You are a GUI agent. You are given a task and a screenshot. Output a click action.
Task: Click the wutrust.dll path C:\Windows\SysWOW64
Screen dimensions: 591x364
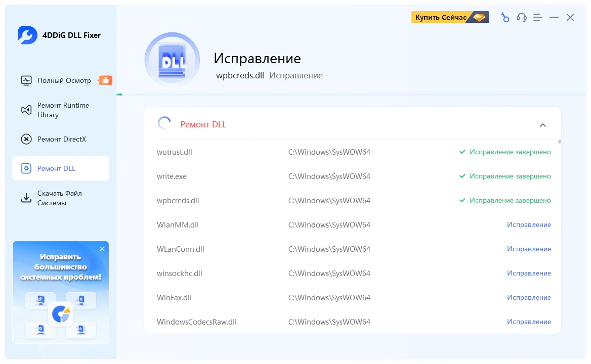coord(329,152)
